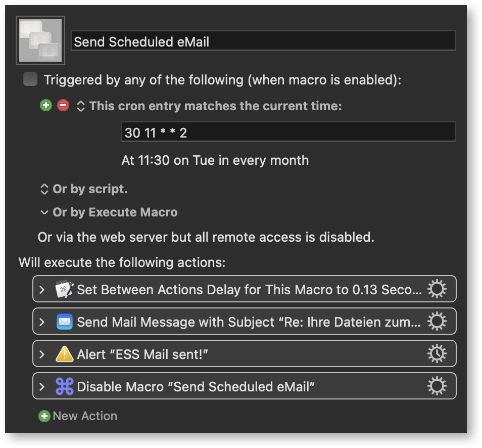Click the cron entry field '30 11 * * 2'

tap(288, 132)
